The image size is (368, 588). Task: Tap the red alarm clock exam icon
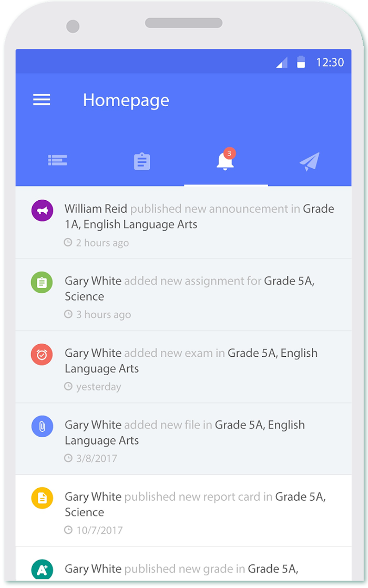click(x=42, y=354)
